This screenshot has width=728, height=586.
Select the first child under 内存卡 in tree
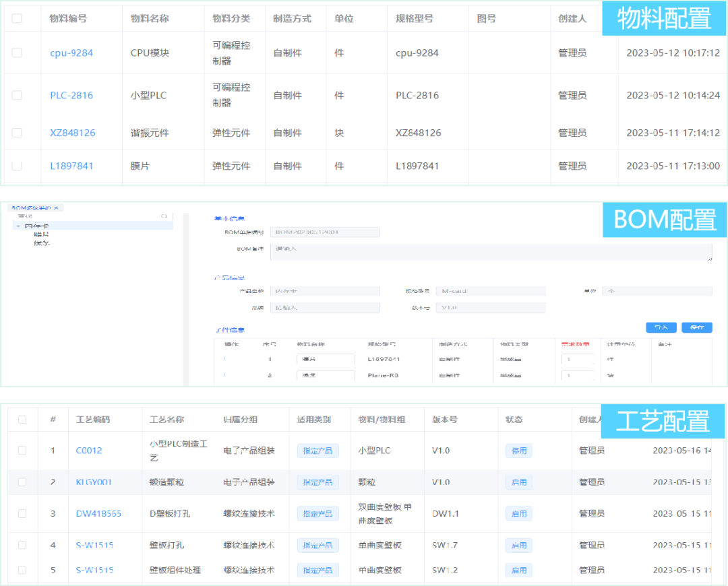(41, 234)
